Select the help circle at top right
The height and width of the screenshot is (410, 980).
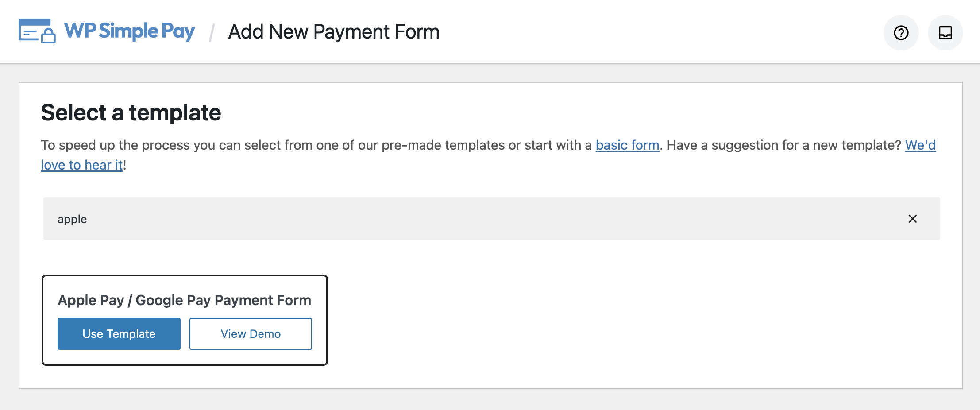901,32
